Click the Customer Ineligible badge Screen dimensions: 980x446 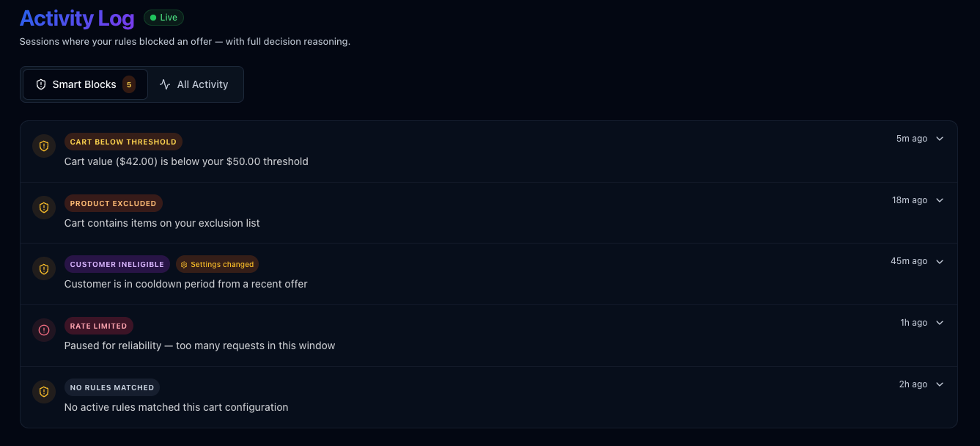117,264
